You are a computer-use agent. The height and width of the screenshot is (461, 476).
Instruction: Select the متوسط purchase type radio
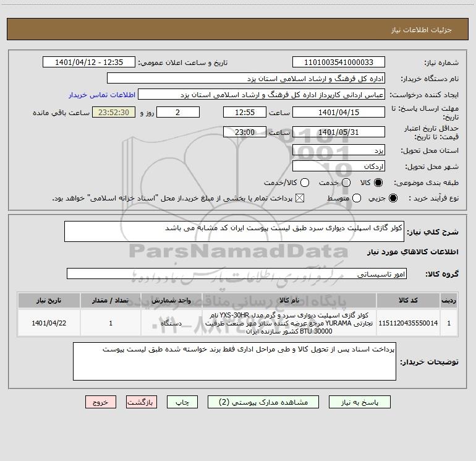[357, 198]
